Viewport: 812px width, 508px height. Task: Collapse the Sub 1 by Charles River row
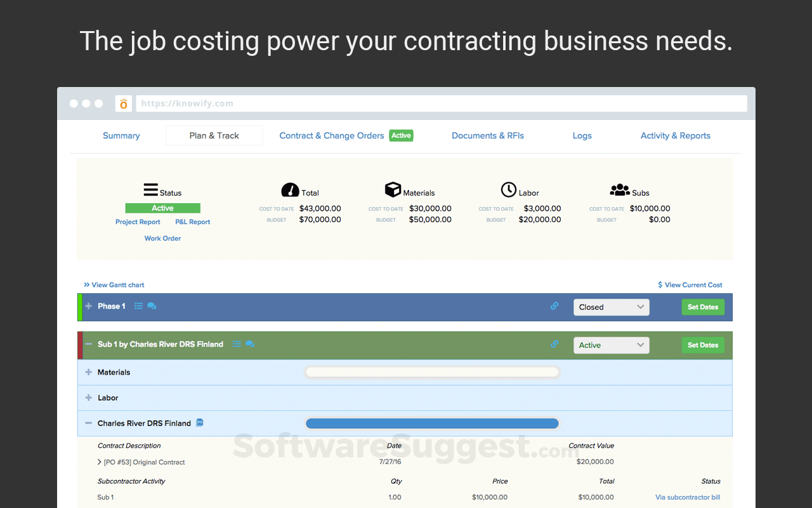(x=88, y=344)
